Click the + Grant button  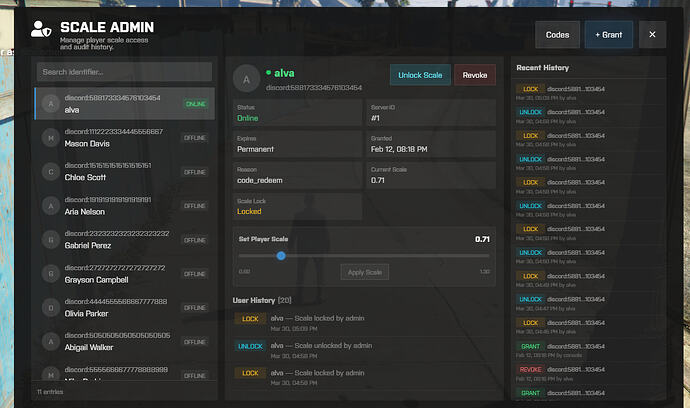tap(608, 35)
